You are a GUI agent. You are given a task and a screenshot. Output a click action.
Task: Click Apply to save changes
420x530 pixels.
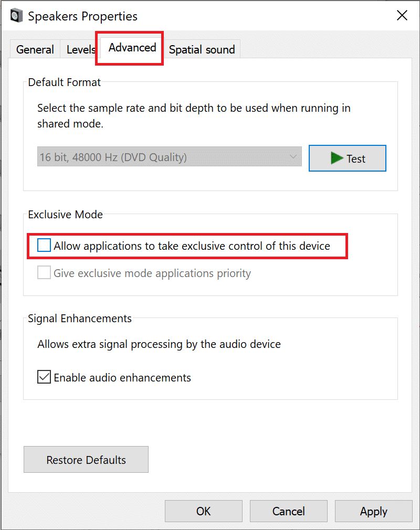(x=373, y=511)
